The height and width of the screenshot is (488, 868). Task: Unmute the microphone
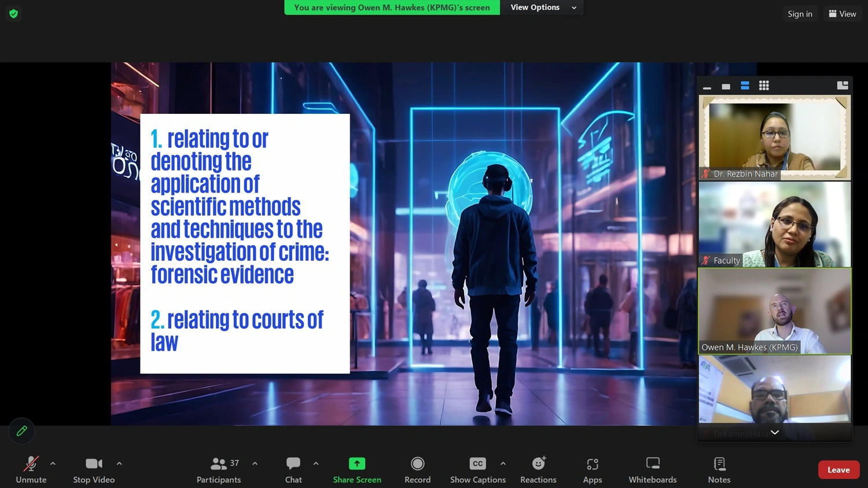click(31, 469)
